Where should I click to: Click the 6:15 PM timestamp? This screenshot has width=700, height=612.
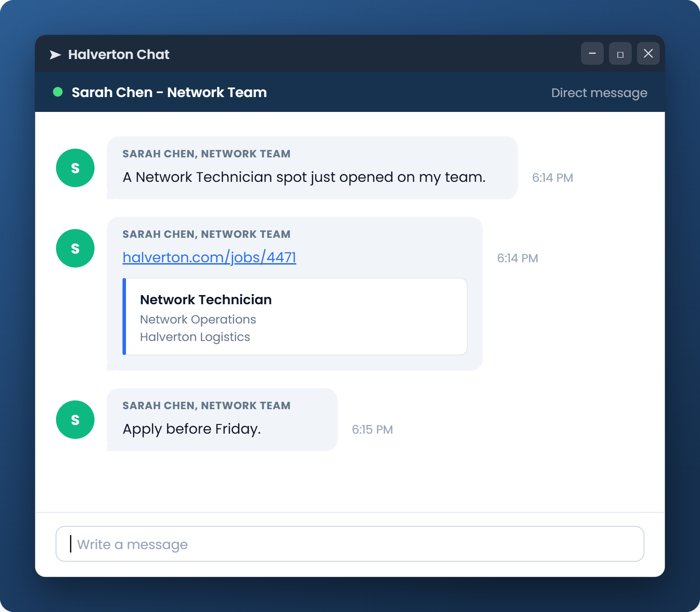(372, 429)
